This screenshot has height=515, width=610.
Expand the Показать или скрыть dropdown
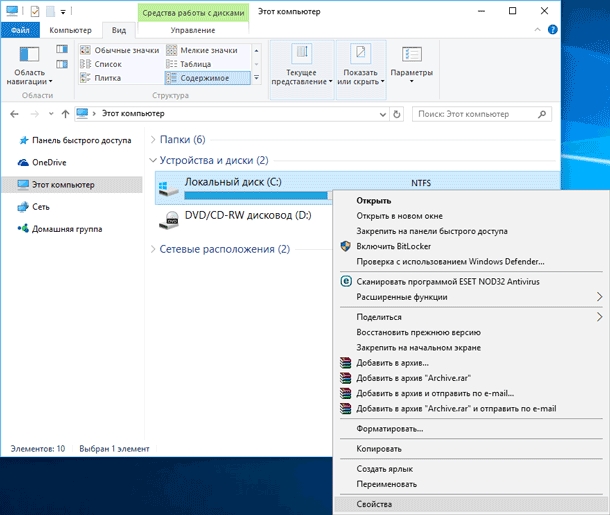[361, 64]
